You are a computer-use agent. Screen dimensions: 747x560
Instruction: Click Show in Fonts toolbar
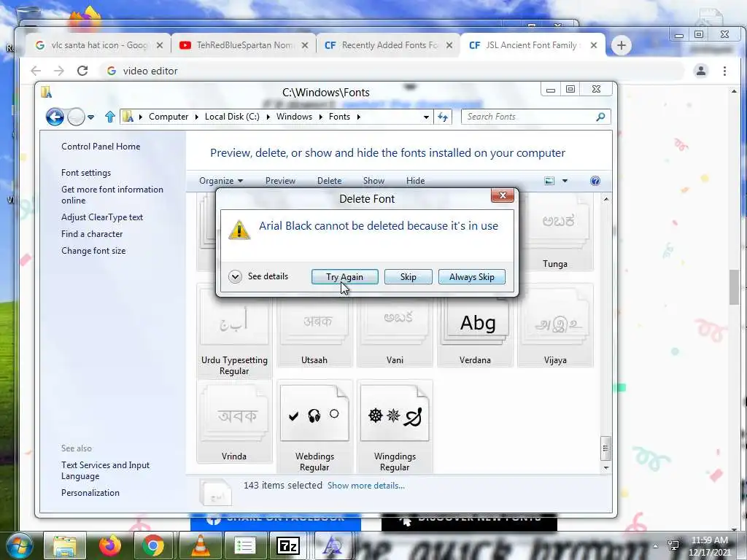[x=373, y=181]
